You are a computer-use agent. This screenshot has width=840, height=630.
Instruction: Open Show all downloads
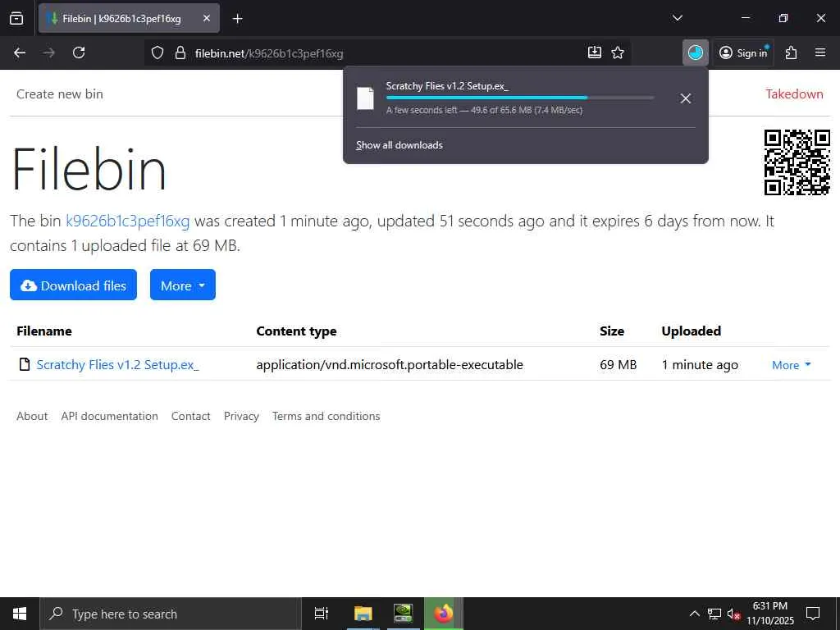coord(399,145)
